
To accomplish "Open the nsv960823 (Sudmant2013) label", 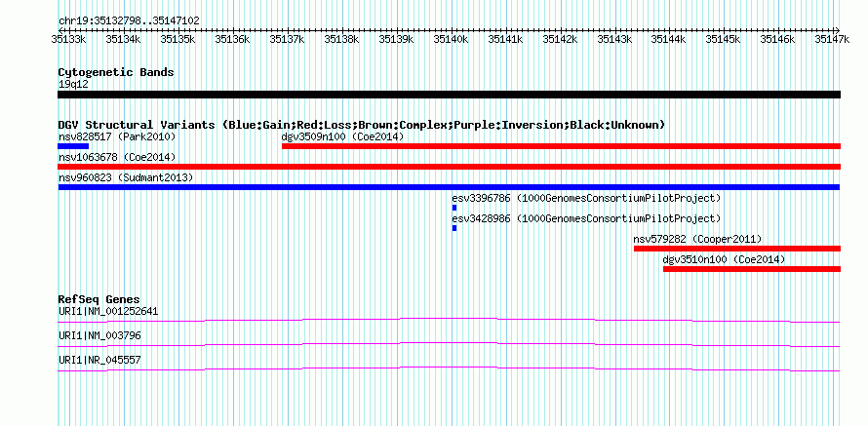I will click(126, 177).
